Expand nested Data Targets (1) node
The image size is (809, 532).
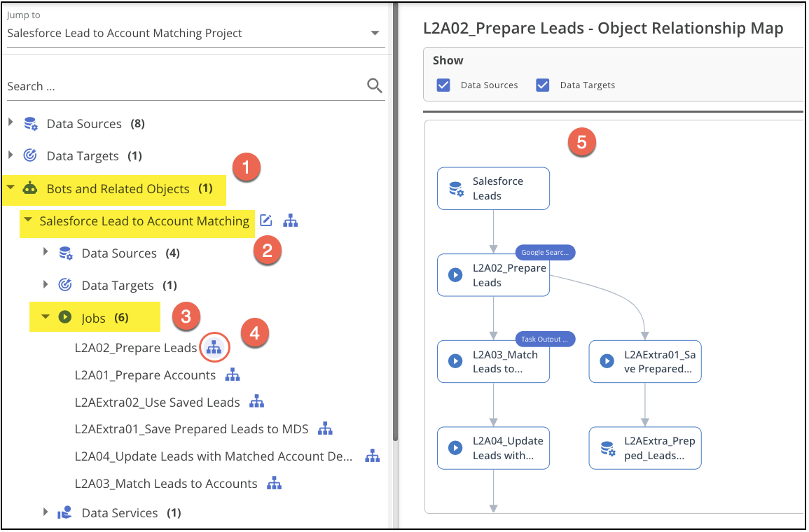(x=46, y=285)
